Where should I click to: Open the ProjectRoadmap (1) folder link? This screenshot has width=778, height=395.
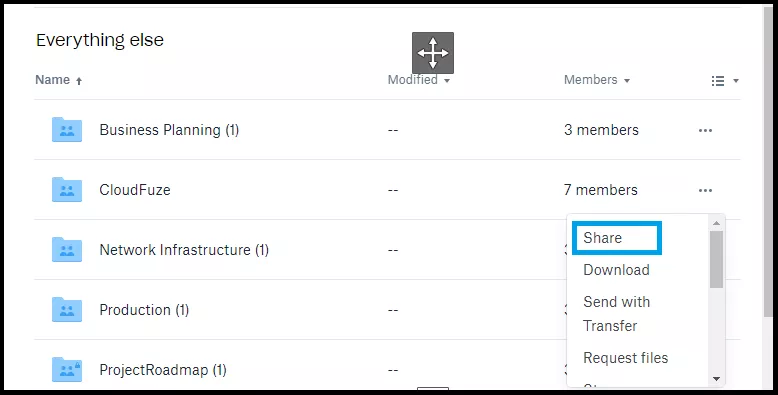click(163, 370)
